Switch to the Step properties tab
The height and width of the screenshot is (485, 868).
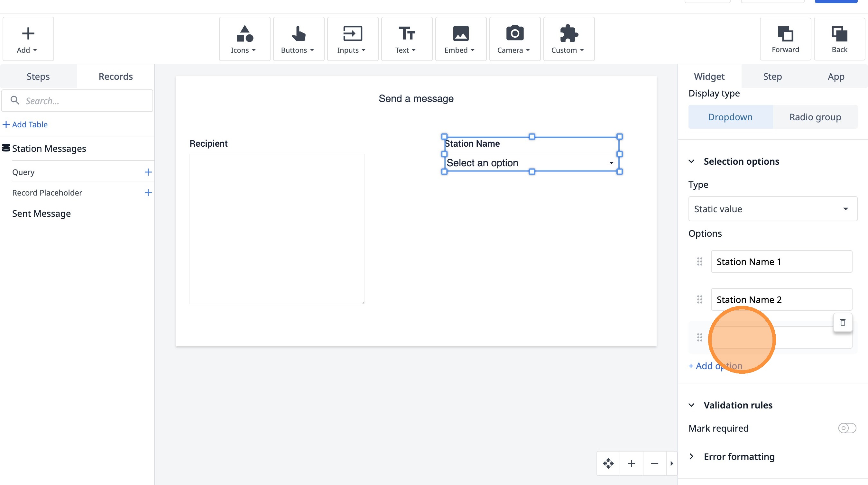[x=772, y=77]
